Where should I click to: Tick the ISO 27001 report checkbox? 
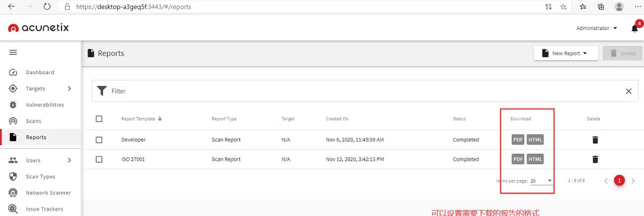click(x=99, y=159)
